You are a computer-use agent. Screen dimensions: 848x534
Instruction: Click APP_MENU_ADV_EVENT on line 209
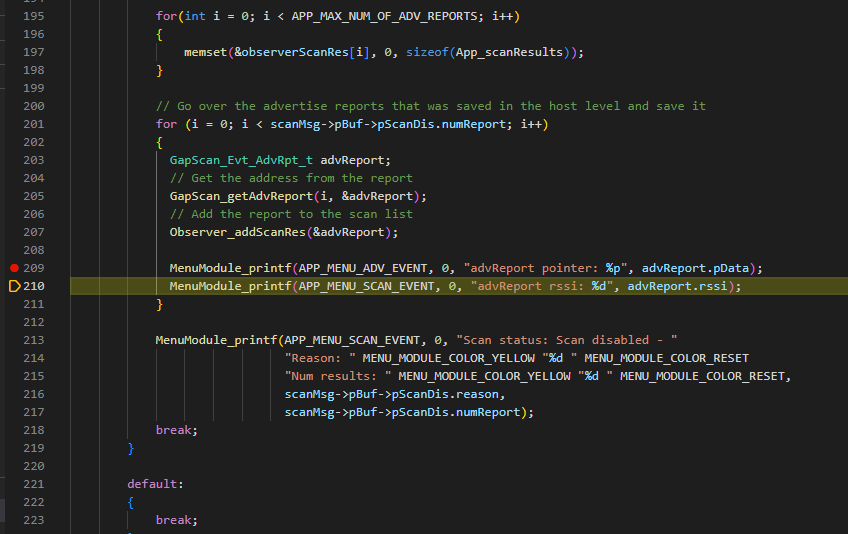[x=363, y=268]
